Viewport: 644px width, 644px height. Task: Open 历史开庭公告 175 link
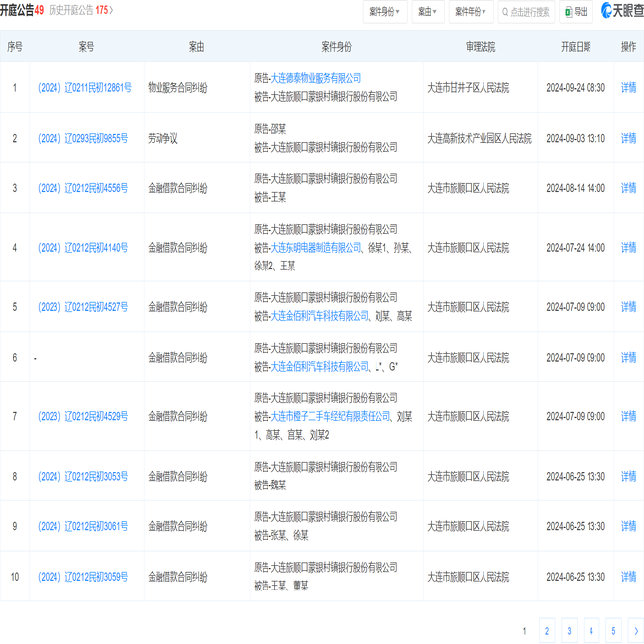click(x=80, y=10)
